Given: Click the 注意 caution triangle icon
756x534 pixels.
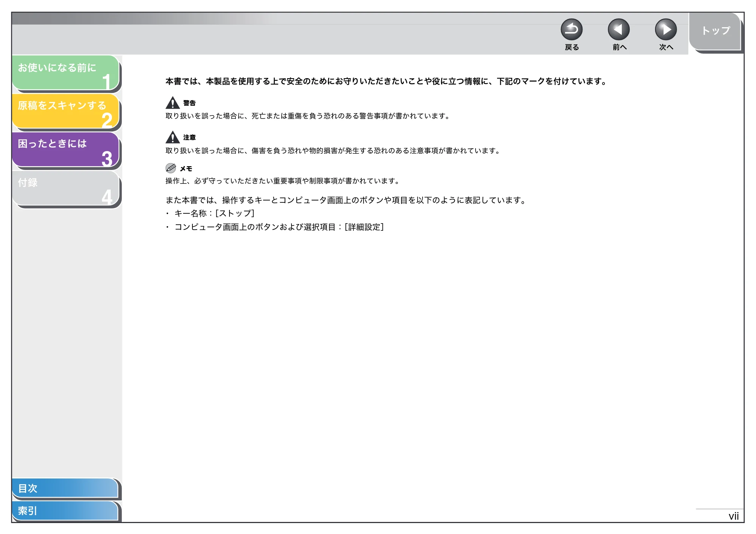Looking at the screenshot, I should coord(173,137).
